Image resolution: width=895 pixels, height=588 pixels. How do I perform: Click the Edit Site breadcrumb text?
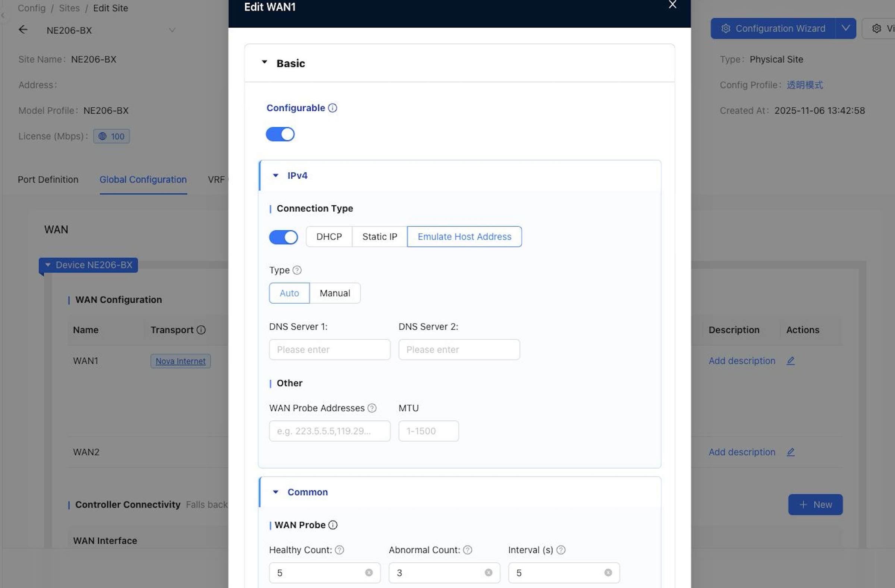click(x=110, y=8)
